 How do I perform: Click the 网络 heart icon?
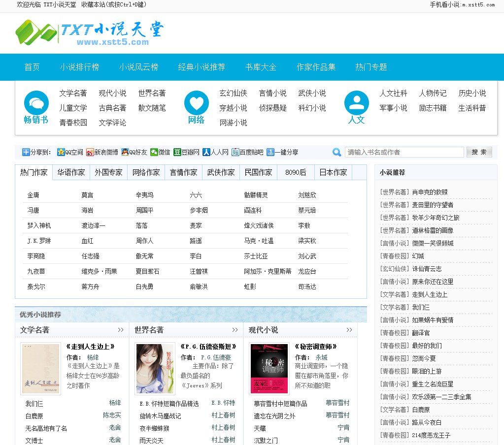click(197, 103)
